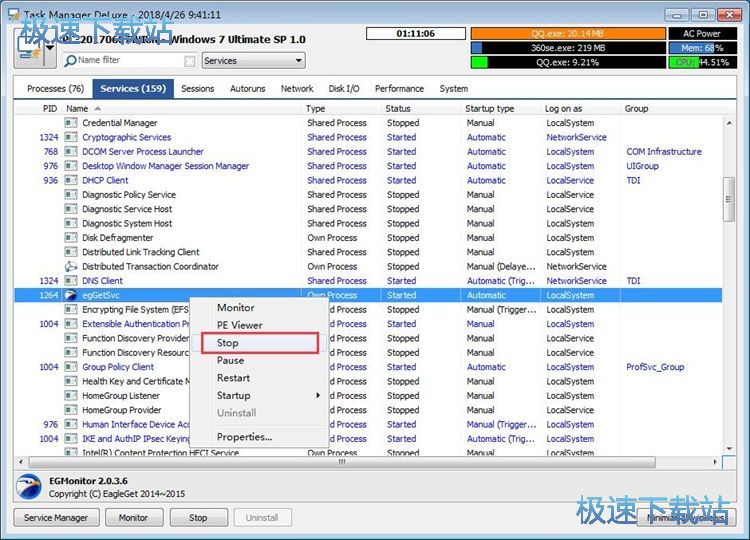Screen dimensions: 750x540
Task: Open the Autoruns tab
Action: point(247,89)
